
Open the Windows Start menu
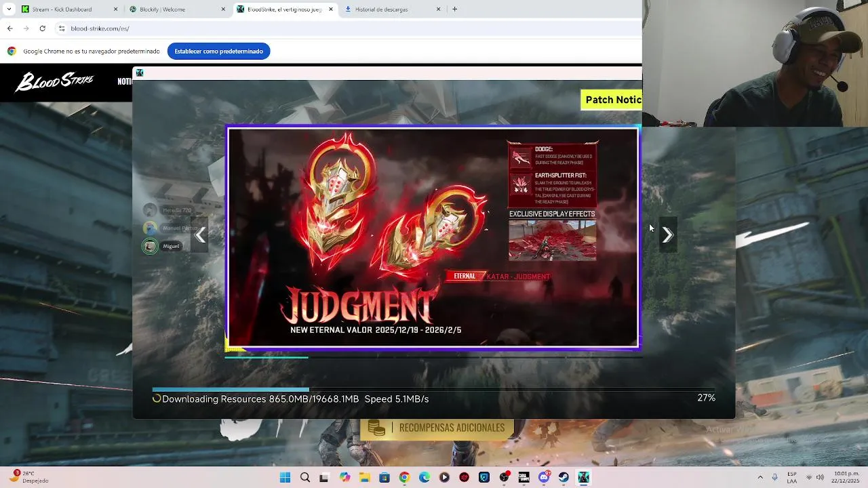pyautogui.click(x=285, y=477)
